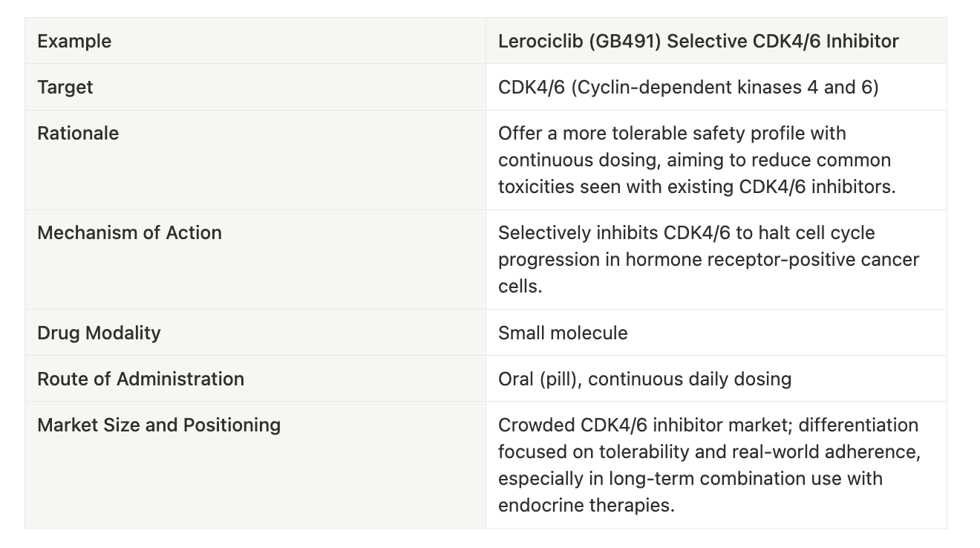Screen dimensions: 980x548
Task: Select the Selectively inhibits CDK4/6 cell
Action: pos(716,259)
